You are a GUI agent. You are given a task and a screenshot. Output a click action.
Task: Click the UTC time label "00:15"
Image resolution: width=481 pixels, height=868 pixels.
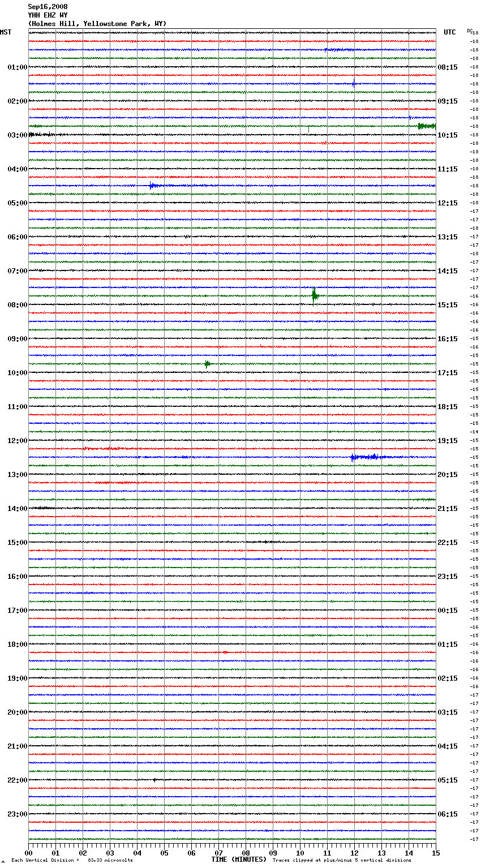[448, 611]
